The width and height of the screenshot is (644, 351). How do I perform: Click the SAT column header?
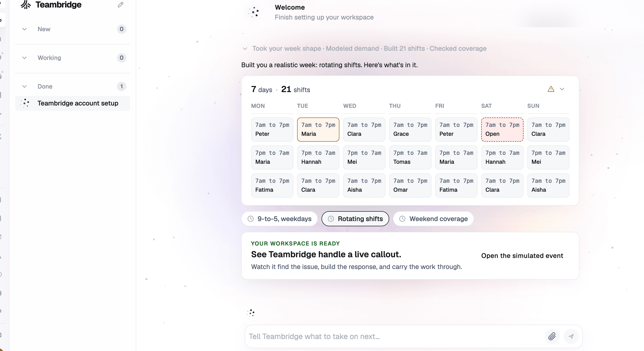486,106
